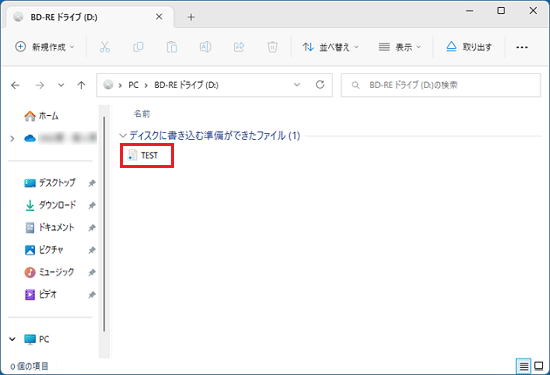This screenshot has height=375, width=550.
Task: Click the pin icon next to ピクチャ
Action: 92,250
